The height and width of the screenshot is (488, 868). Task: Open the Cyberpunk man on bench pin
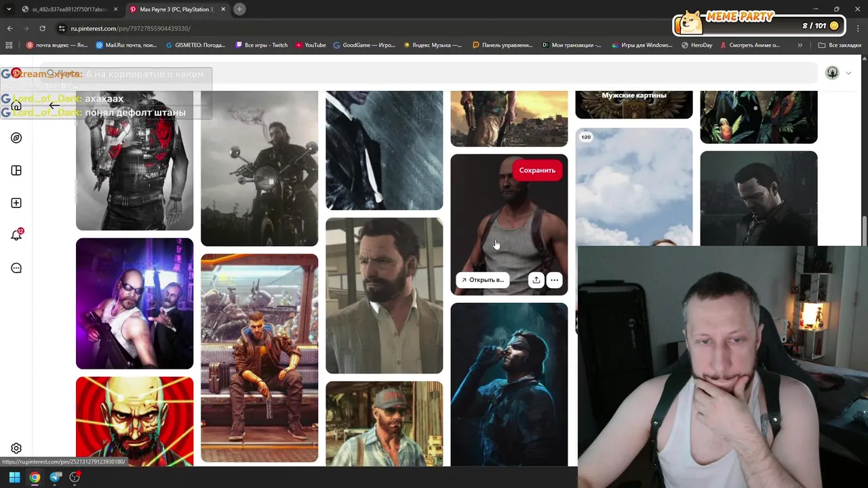point(259,358)
